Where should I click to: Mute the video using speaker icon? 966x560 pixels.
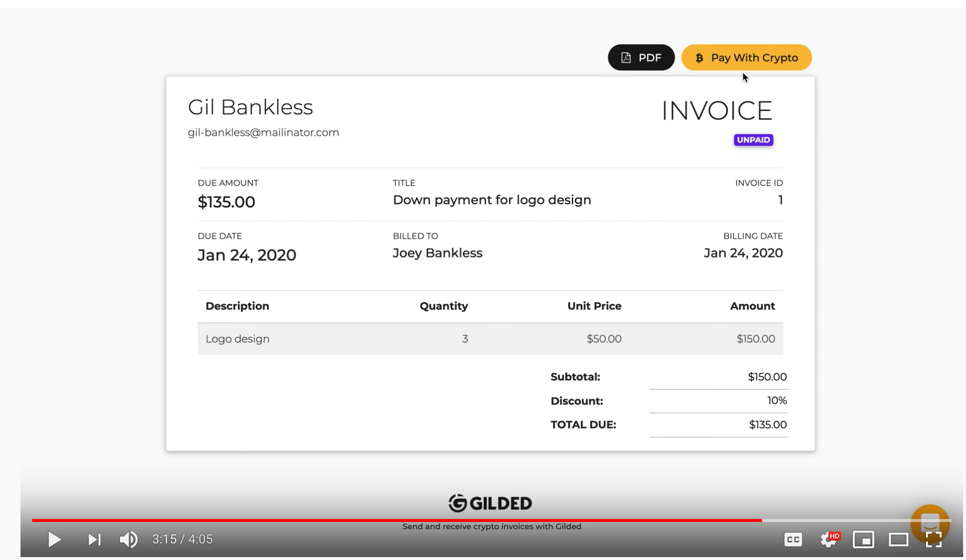pos(128,540)
